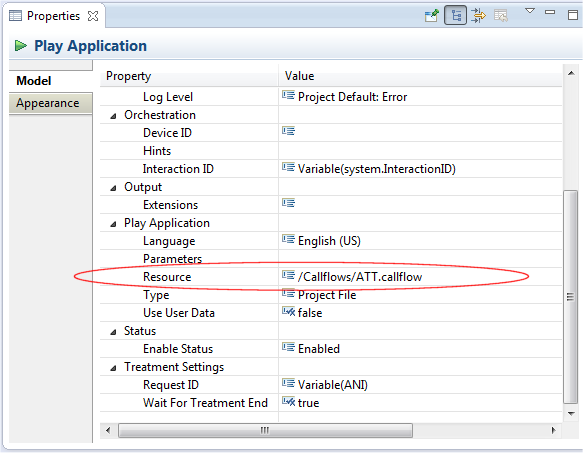Click the Restore Default Value toolbar icon
583x453 pixels.
point(501,16)
